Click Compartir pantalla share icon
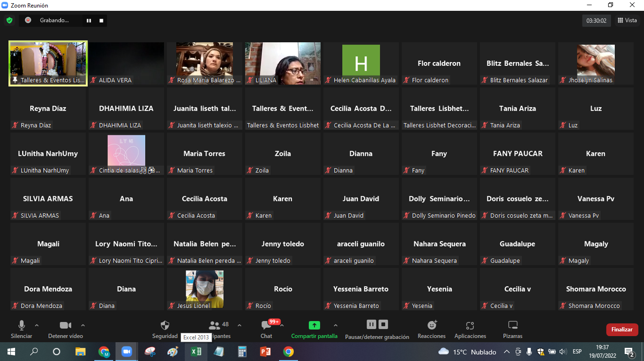644x361 pixels. [314, 325]
